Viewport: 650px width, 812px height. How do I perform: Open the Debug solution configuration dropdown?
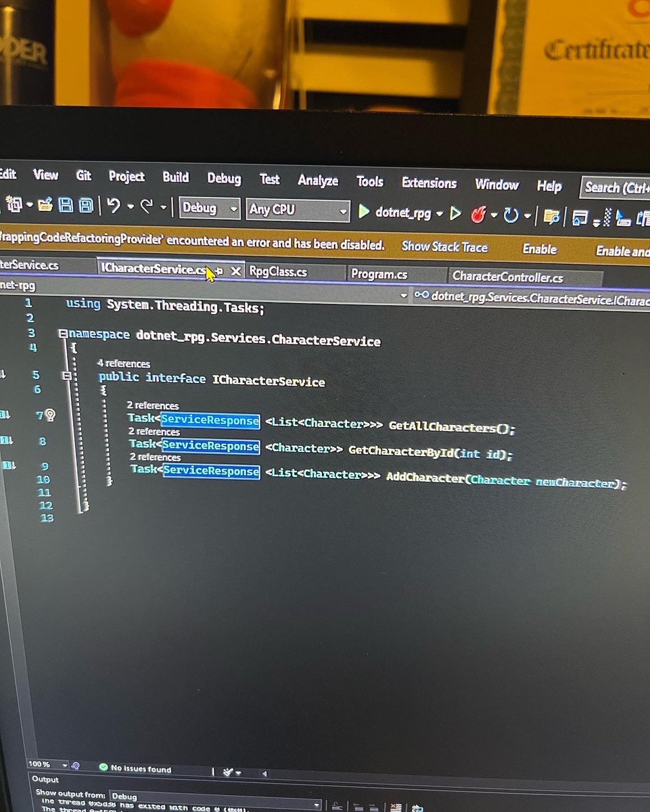(x=209, y=208)
